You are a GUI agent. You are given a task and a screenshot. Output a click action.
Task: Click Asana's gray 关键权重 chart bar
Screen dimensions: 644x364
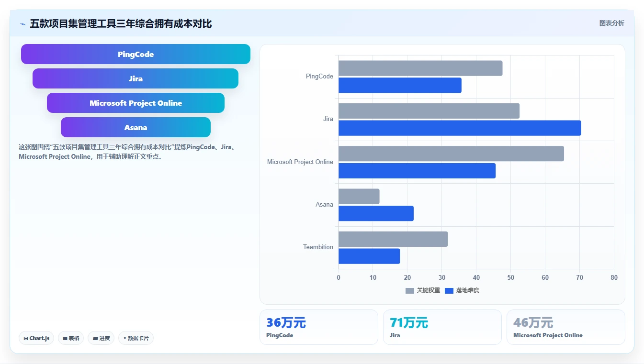(359, 197)
